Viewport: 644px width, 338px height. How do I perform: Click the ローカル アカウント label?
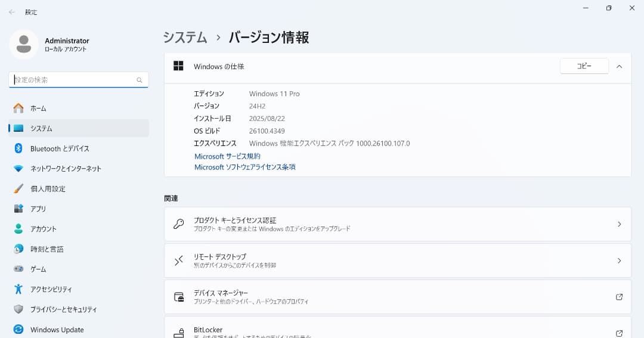tap(66, 49)
